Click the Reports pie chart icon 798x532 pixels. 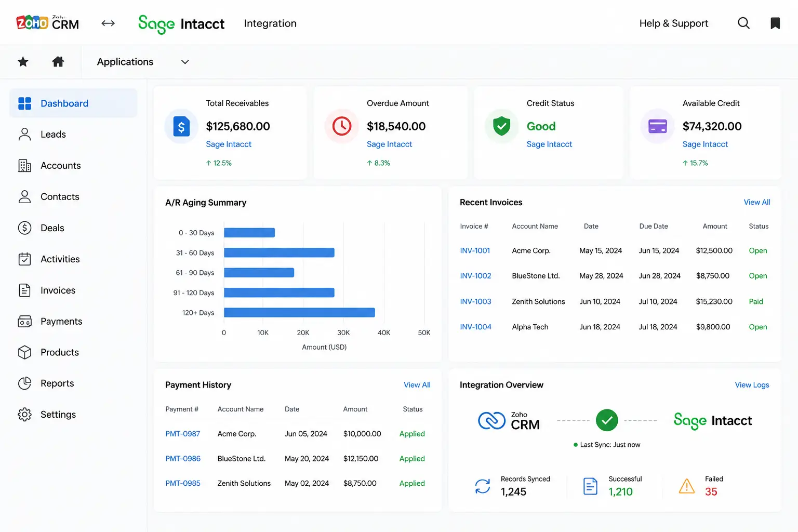pyautogui.click(x=24, y=383)
